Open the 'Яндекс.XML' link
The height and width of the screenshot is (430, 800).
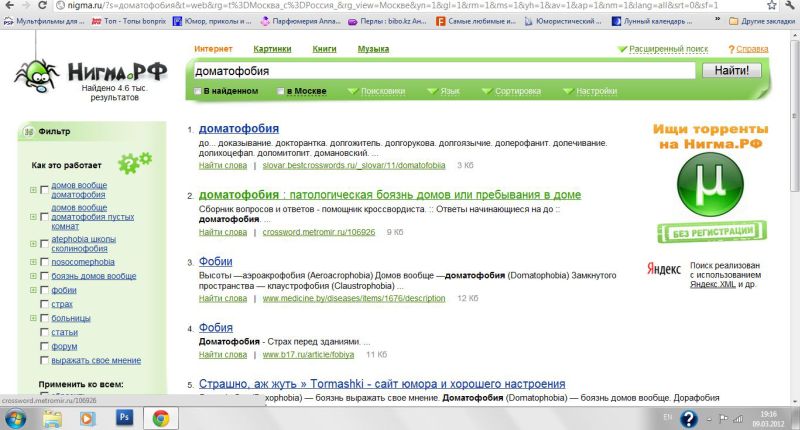713,284
